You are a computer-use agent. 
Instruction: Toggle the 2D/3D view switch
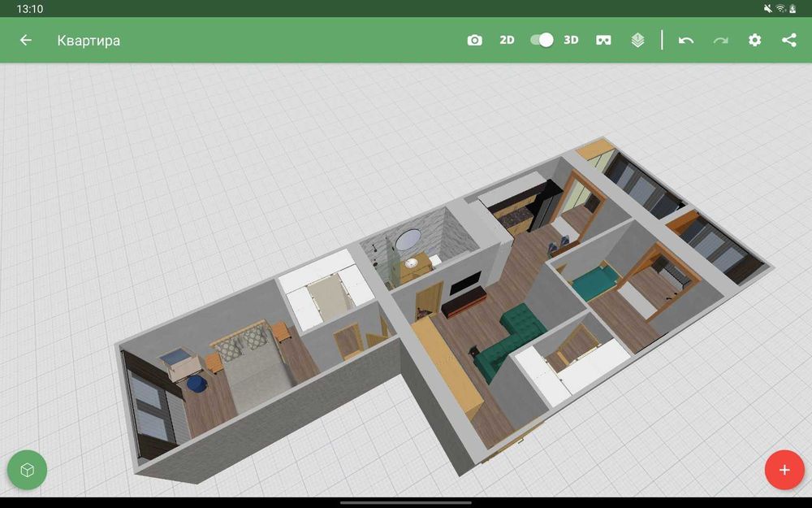[x=542, y=40]
